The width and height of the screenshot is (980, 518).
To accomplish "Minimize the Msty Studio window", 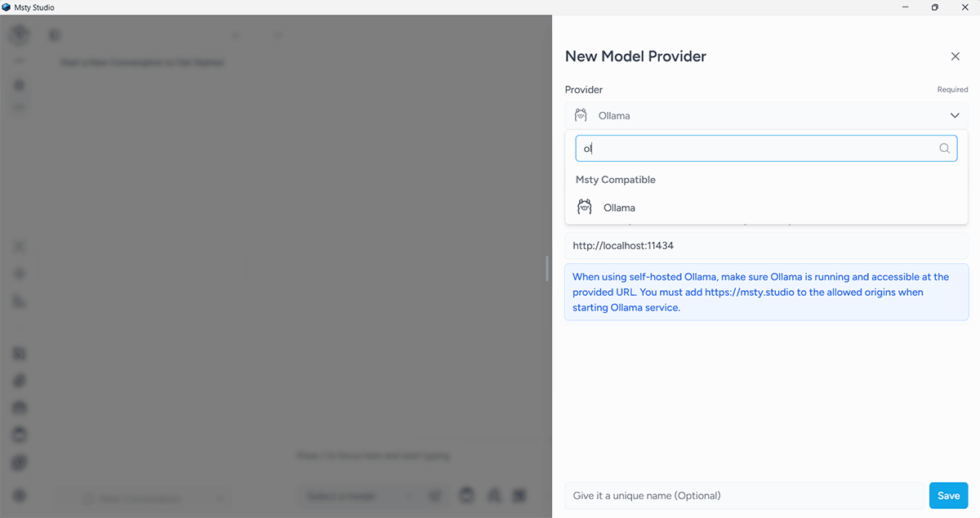I will click(x=906, y=7).
